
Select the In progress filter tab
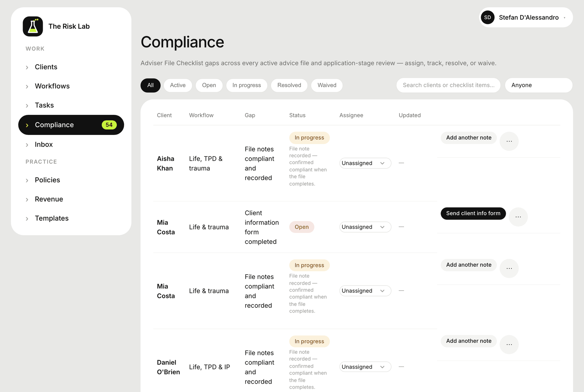tap(247, 85)
